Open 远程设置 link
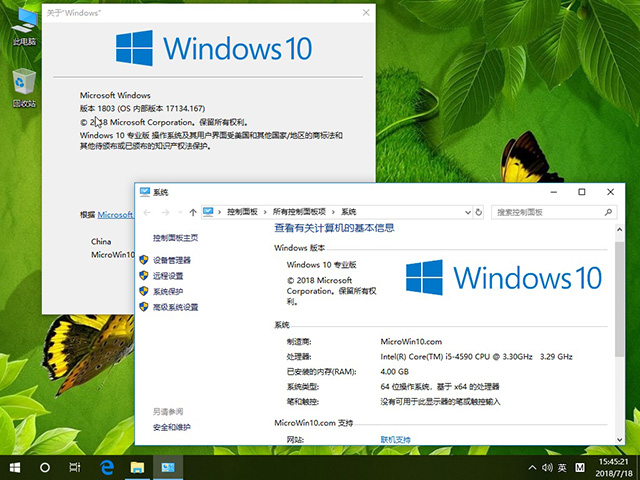The width and height of the screenshot is (640, 480). pos(168,276)
